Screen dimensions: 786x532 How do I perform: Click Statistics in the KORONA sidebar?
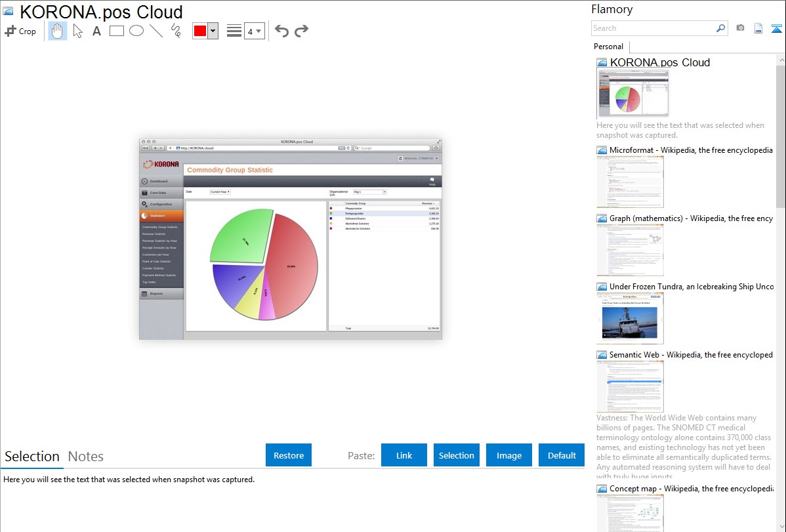pos(161,216)
